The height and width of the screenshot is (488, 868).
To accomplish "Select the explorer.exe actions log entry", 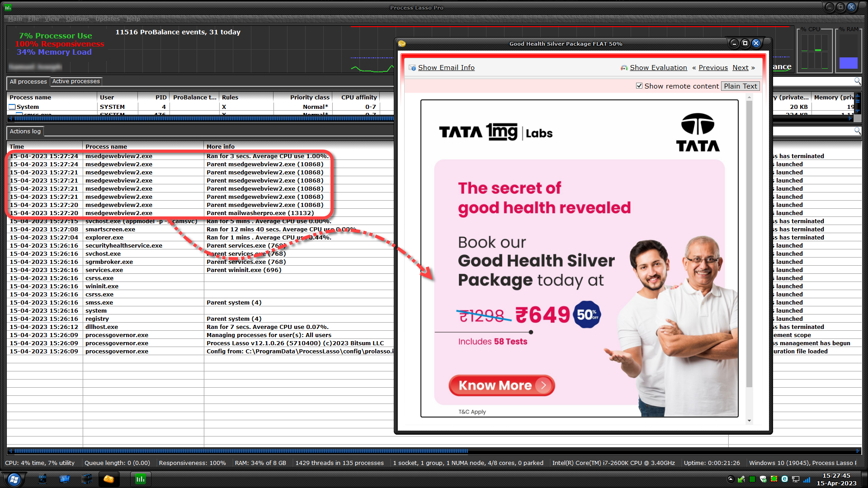I will [201, 237].
